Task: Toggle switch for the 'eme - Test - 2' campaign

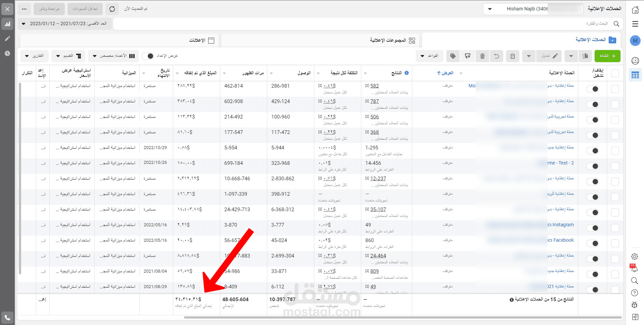Action: tap(593, 166)
